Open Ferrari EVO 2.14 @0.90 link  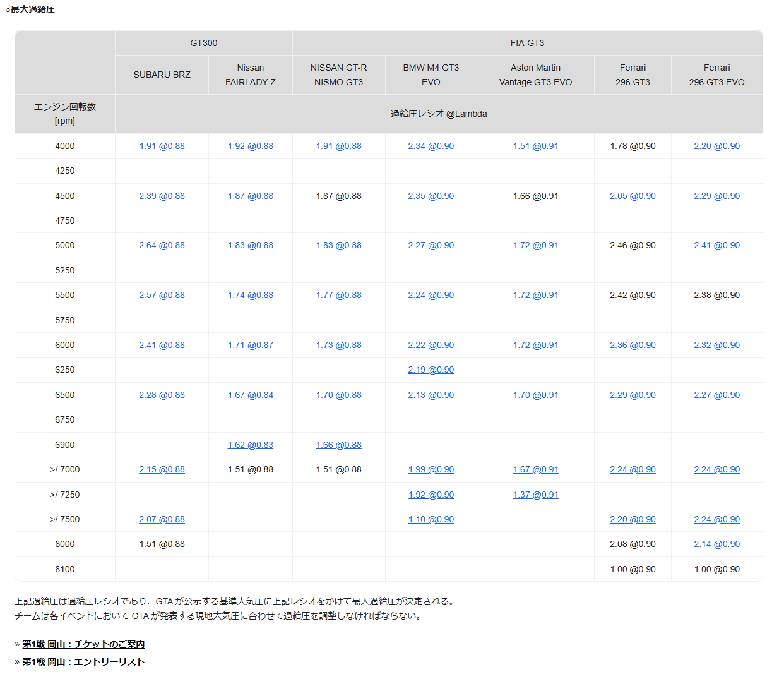[717, 544]
